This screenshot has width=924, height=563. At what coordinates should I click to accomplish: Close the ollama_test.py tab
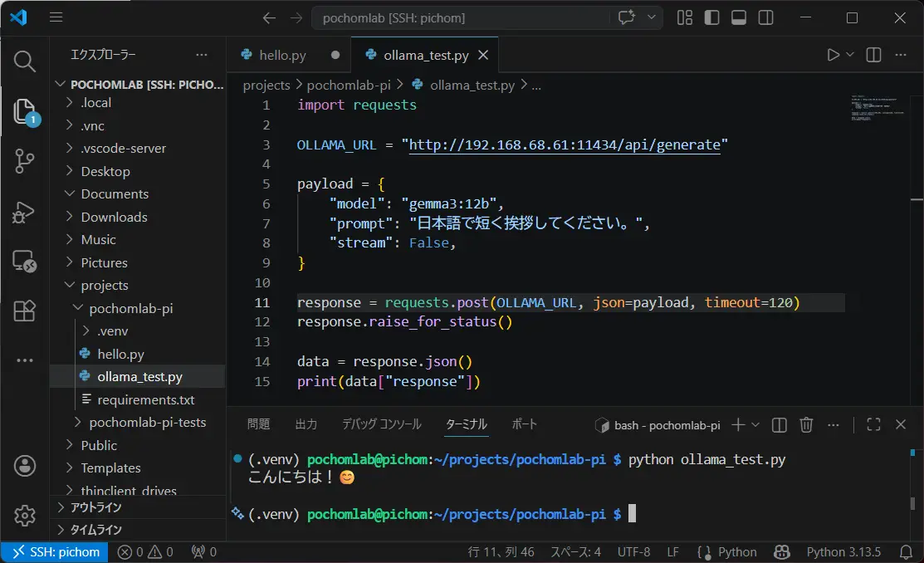click(483, 55)
